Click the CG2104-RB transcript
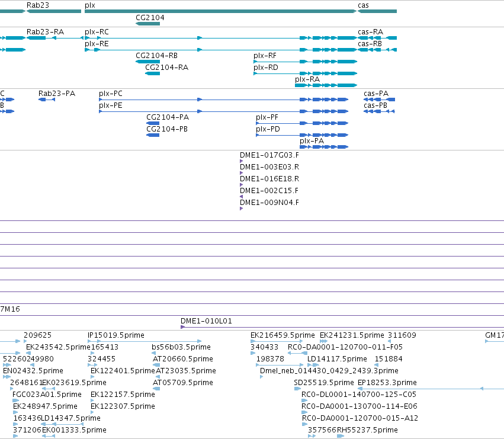Viewport: 504px width, 439px height. (x=147, y=62)
